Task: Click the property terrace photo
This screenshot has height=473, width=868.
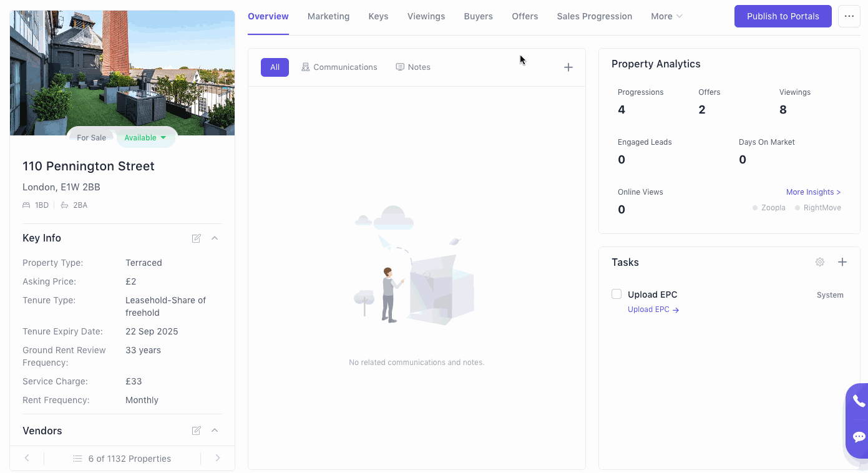Action: coord(122,69)
